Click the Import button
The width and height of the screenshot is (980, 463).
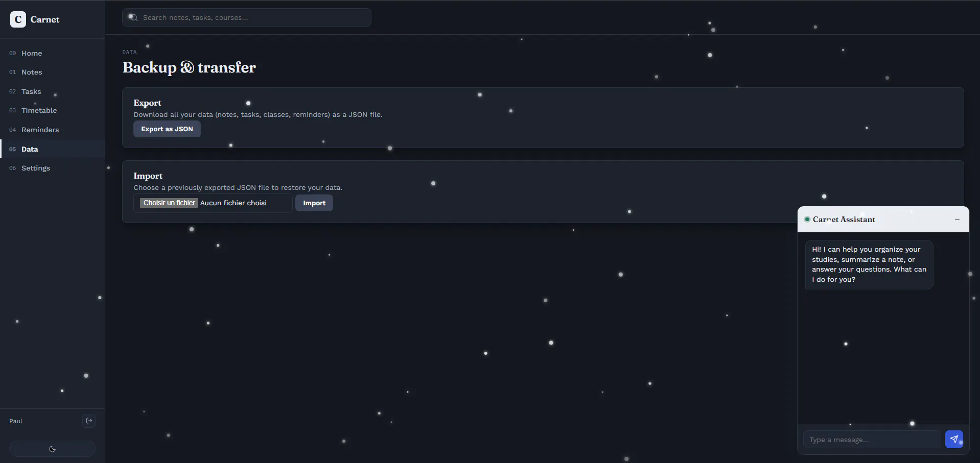click(x=314, y=203)
